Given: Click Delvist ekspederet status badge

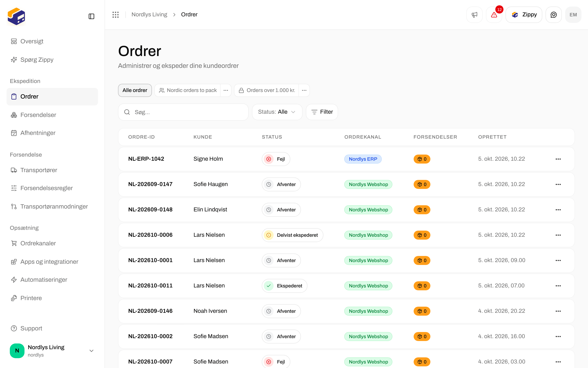Looking at the screenshot, I should (292, 235).
